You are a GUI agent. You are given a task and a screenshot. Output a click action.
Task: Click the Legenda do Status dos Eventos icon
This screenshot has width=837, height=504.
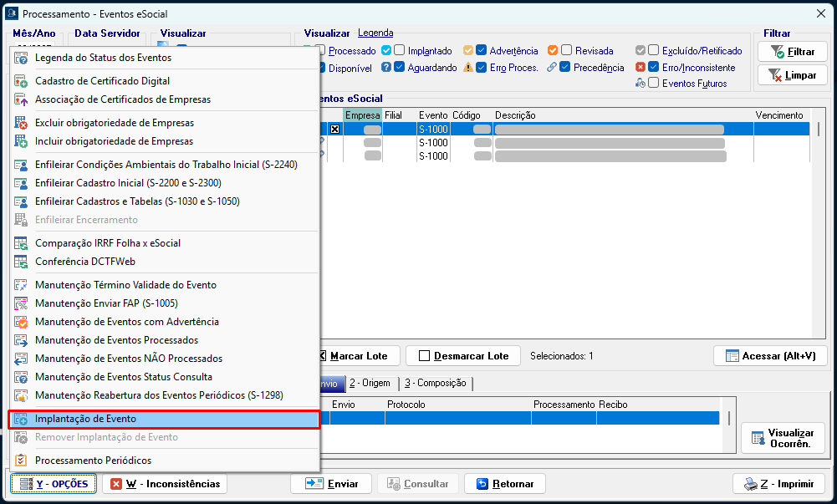tap(21, 58)
